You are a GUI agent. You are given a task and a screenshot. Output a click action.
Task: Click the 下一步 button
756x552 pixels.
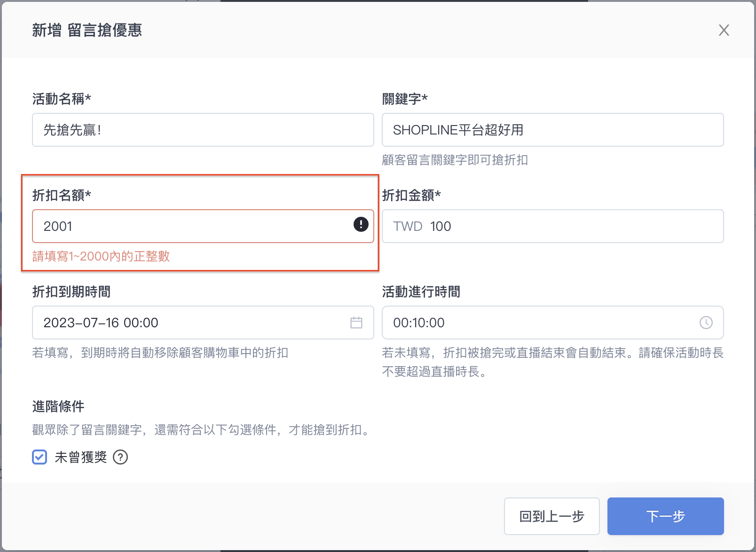[665, 516]
